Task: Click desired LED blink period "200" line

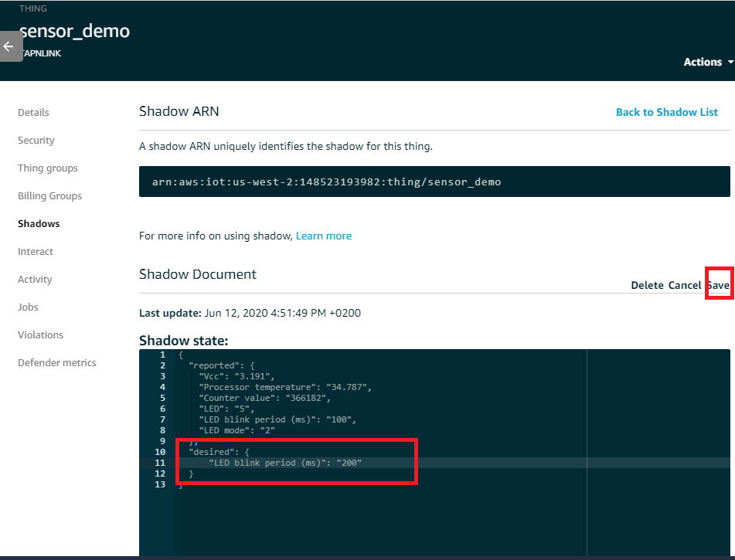Action: (285, 463)
